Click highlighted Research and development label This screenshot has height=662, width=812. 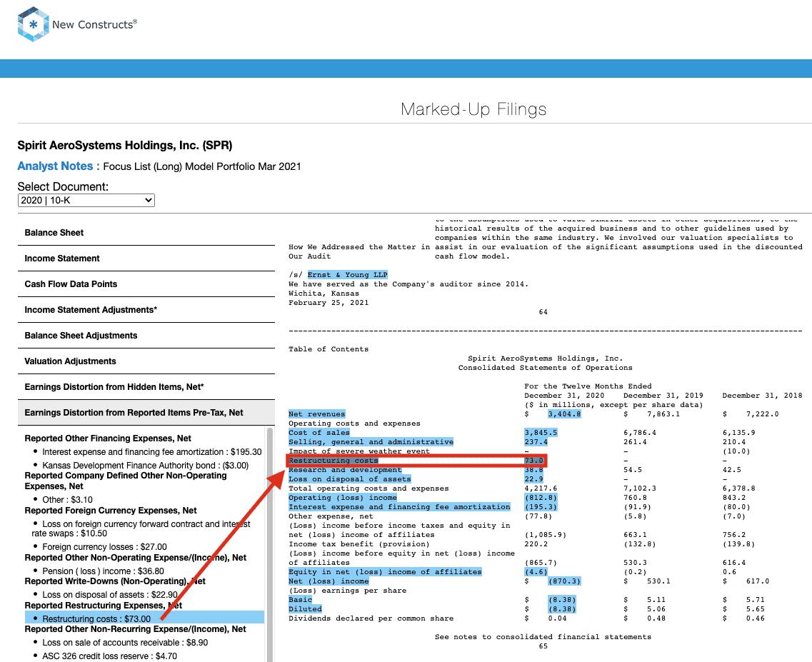tap(345, 470)
